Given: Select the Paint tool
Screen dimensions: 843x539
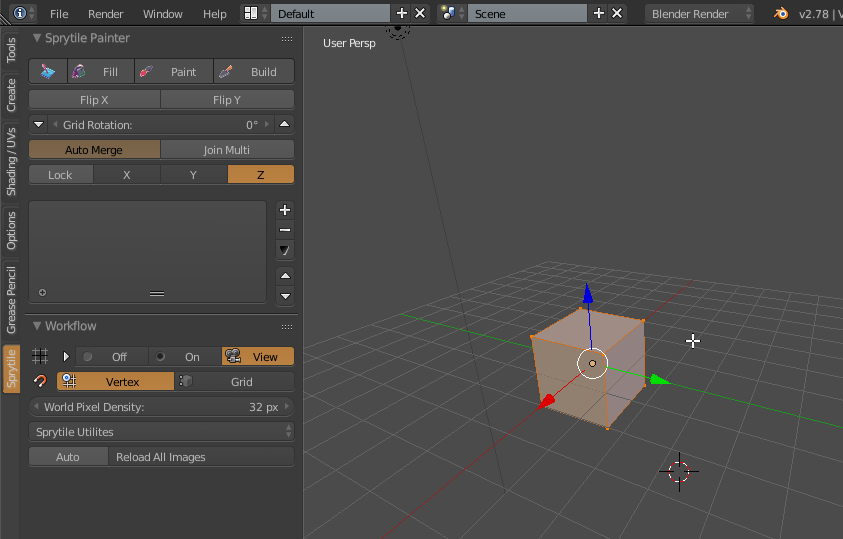Looking at the screenshot, I should [x=174, y=71].
